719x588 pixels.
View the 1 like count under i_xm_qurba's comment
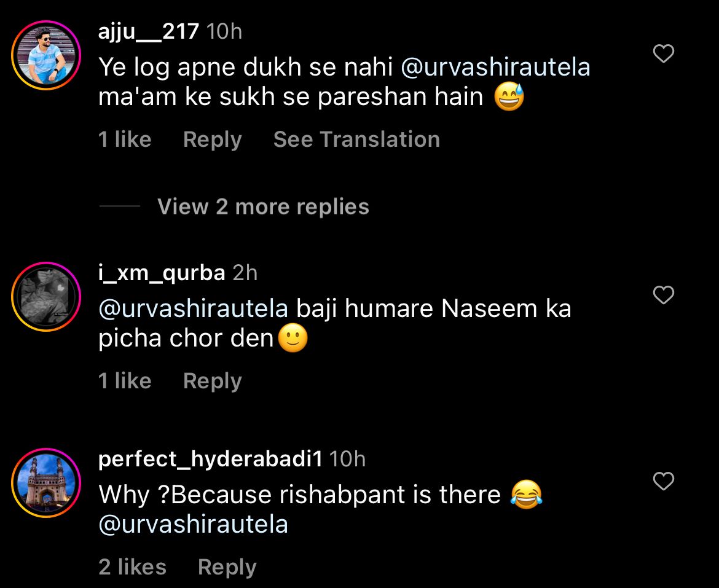click(125, 381)
